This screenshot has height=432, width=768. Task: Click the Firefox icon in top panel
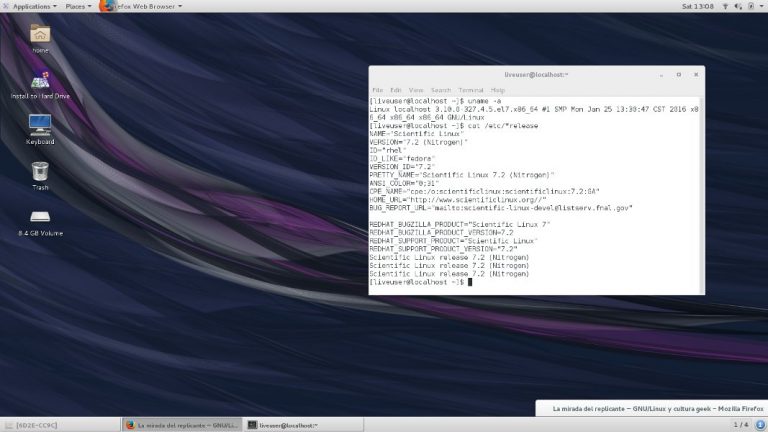tap(107, 6)
